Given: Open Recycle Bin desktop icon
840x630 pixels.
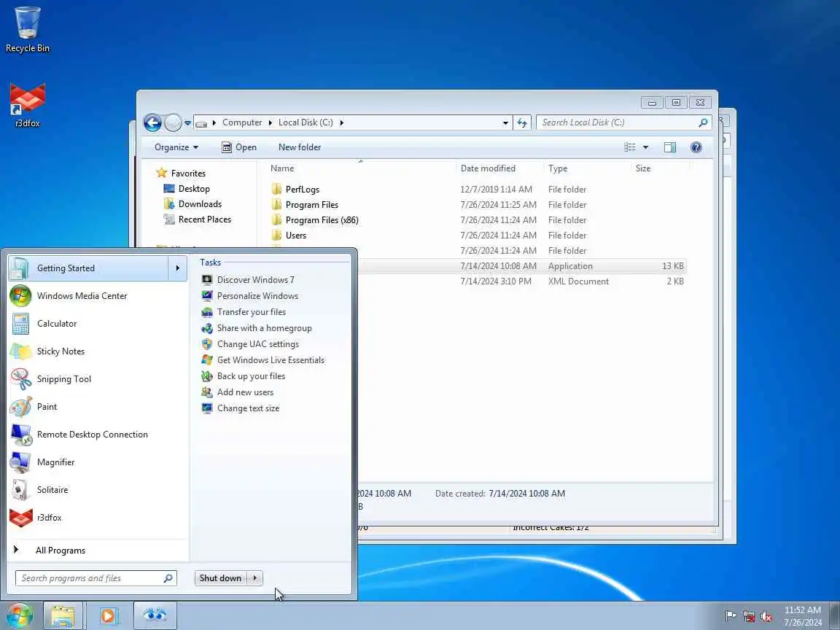Looking at the screenshot, I should pyautogui.click(x=27, y=29).
